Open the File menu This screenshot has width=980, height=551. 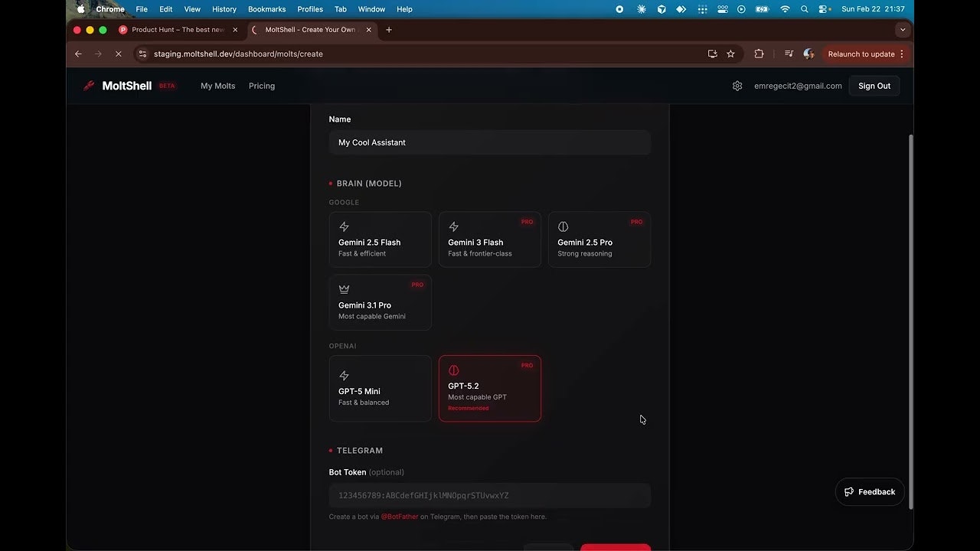click(142, 9)
